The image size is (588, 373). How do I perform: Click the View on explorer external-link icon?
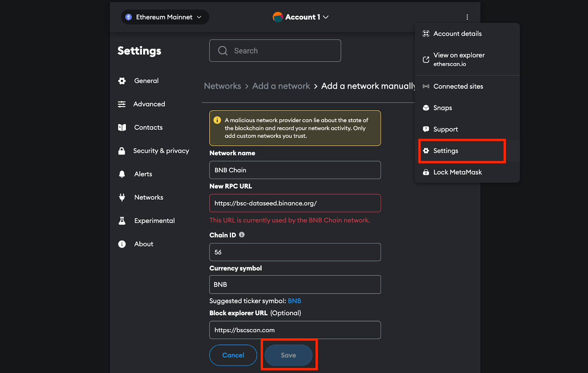[x=426, y=59]
